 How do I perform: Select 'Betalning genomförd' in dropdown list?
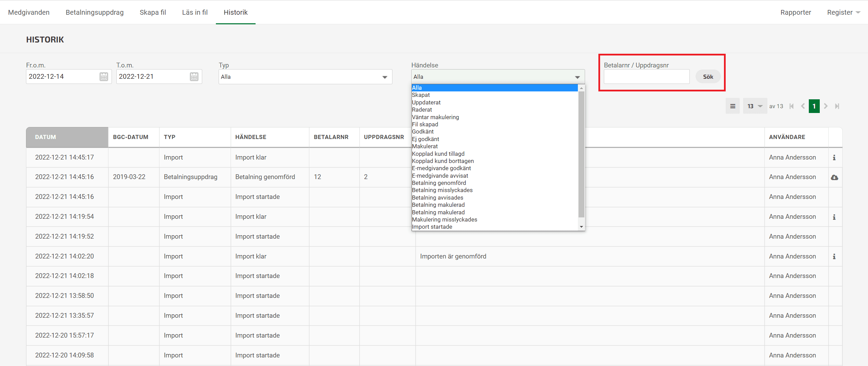point(494,183)
